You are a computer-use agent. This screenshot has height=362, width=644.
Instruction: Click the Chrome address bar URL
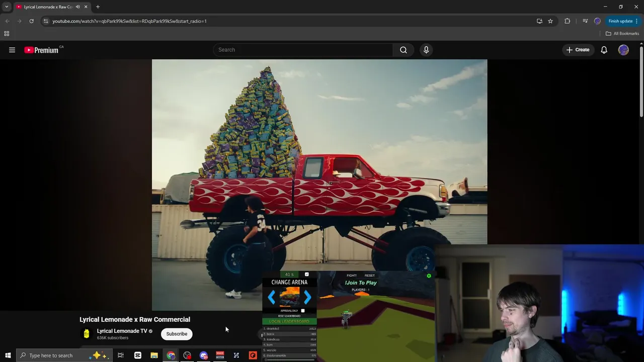(x=129, y=21)
